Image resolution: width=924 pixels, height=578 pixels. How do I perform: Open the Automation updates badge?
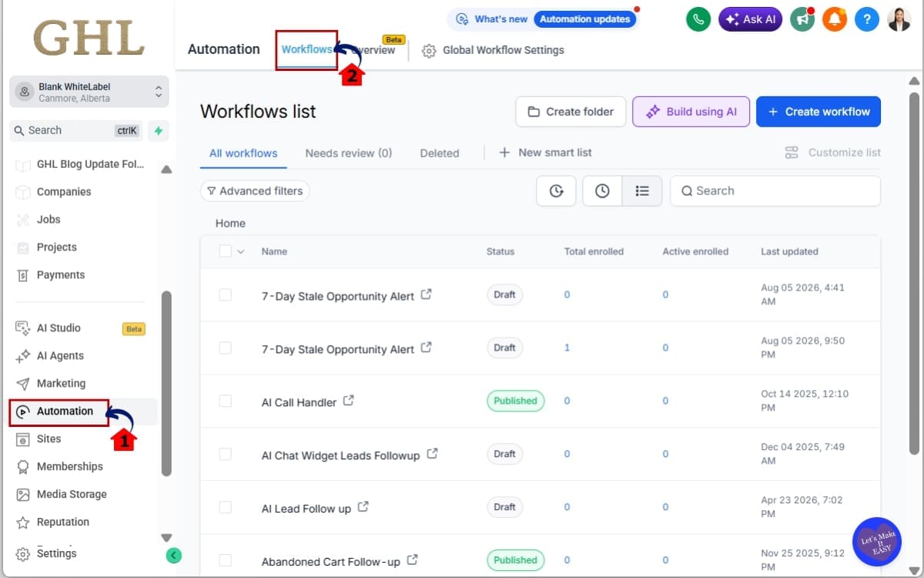[585, 19]
